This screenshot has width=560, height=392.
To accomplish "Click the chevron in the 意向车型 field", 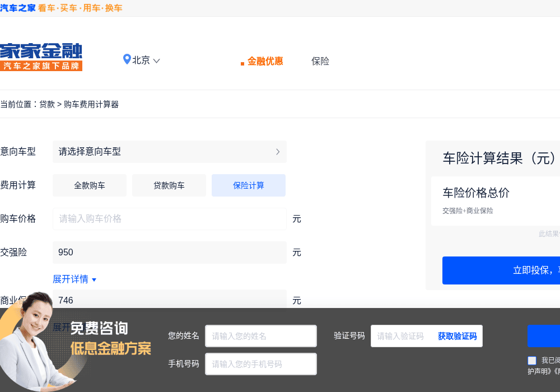I will [278, 152].
